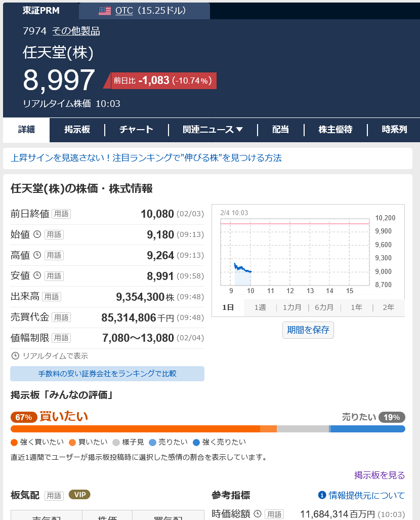Viewport: 420px width, 520px height.
Task: Click the clock icon next to 始値
Action: [x=37, y=234]
